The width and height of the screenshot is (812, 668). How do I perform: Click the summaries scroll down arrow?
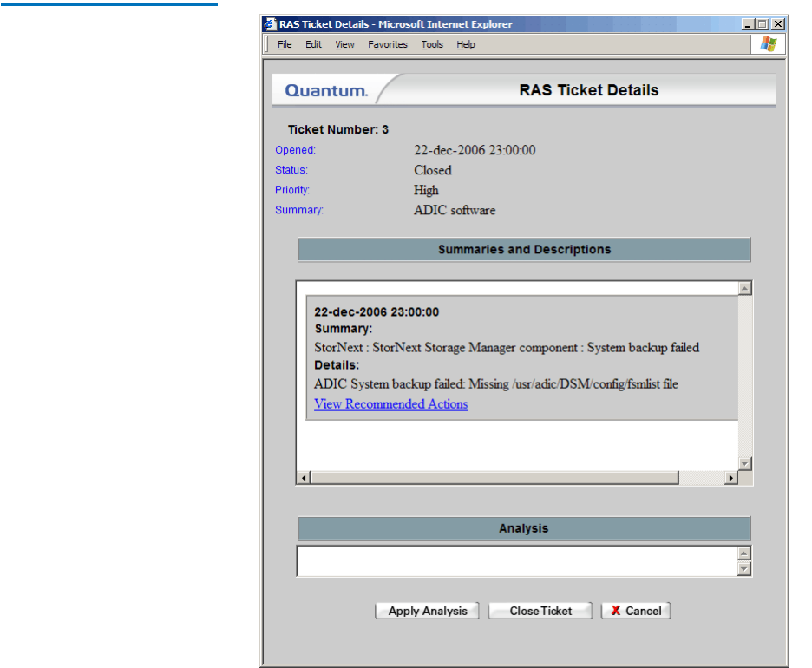tap(744, 463)
